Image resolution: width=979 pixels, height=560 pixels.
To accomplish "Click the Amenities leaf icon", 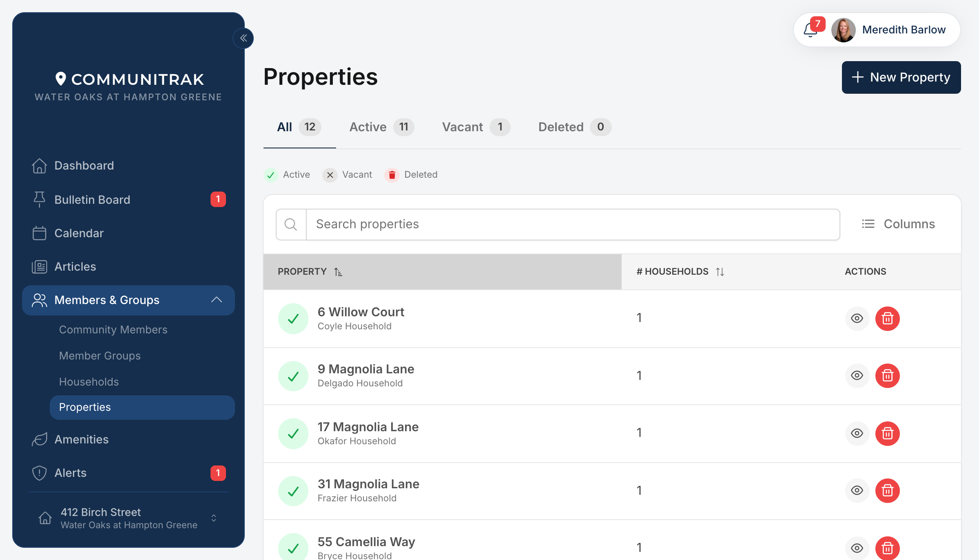I will (x=39, y=439).
